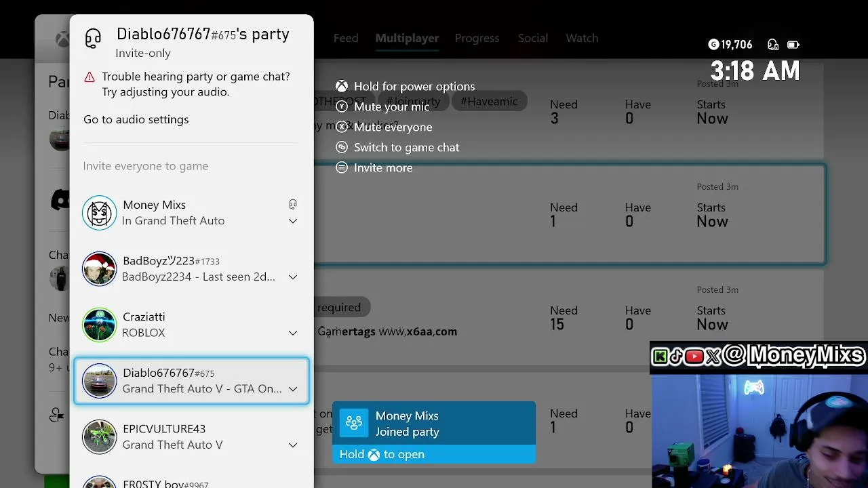Click the X social icon in the overlay
The width and height of the screenshot is (868, 488).
(713, 357)
